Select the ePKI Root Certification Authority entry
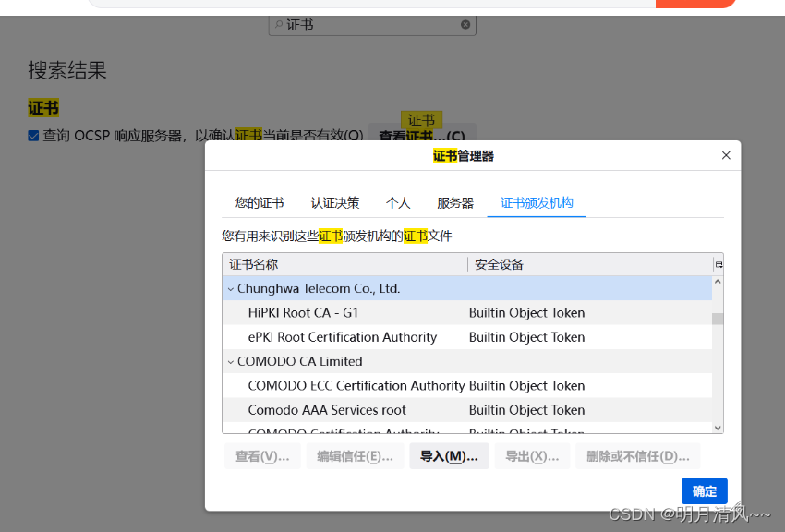This screenshot has height=532, width=785. (x=342, y=337)
